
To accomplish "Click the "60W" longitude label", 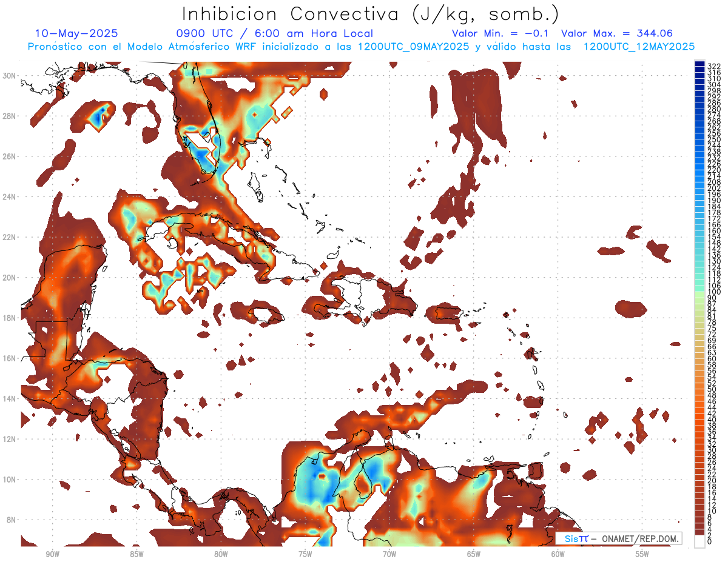I will click(558, 554).
